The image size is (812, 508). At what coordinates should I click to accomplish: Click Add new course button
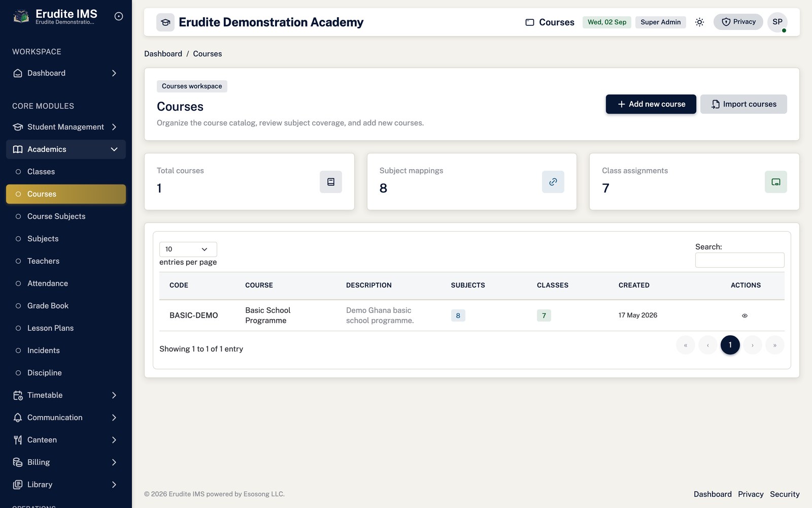click(651, 104)
